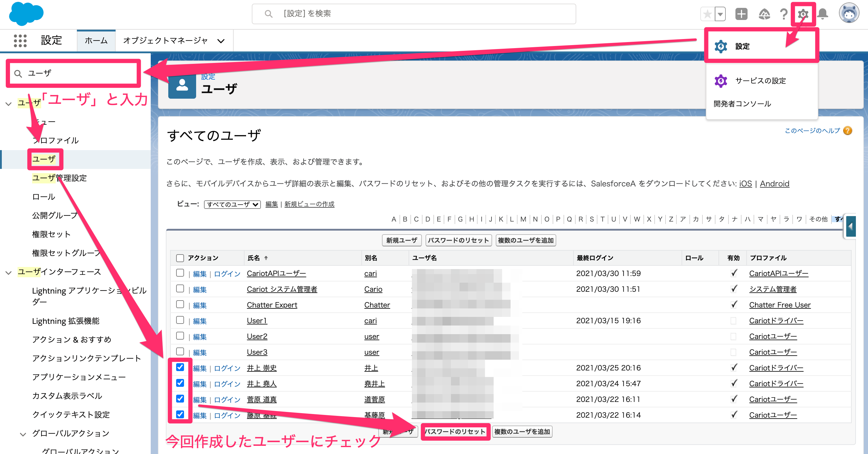
Task: Switch to the ホーム tab
Action: (x=96, y=41)
